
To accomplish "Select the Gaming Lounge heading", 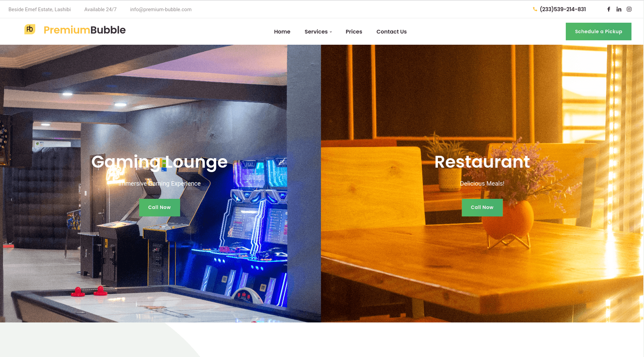I will point(159,162).
